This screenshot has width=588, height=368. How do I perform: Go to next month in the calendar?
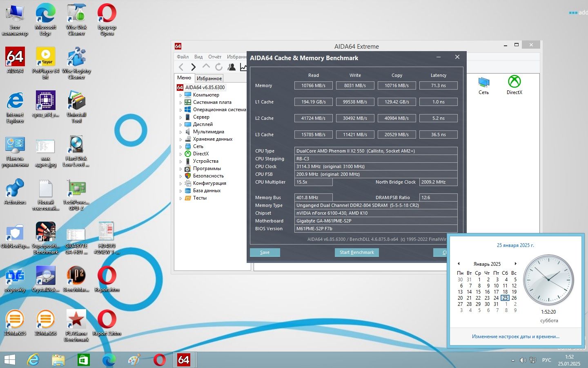516,264
